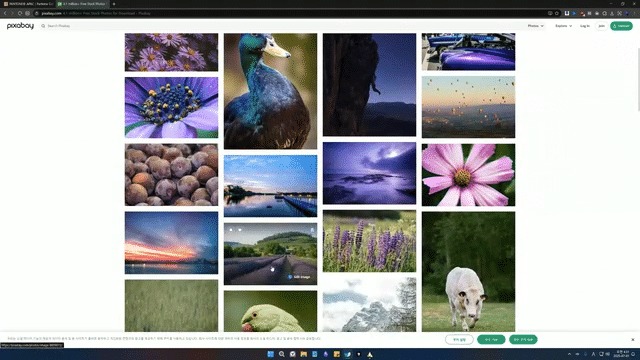640x360 pixels.
Task: Open the hot air balloons photo
Action: click(468, 107)
